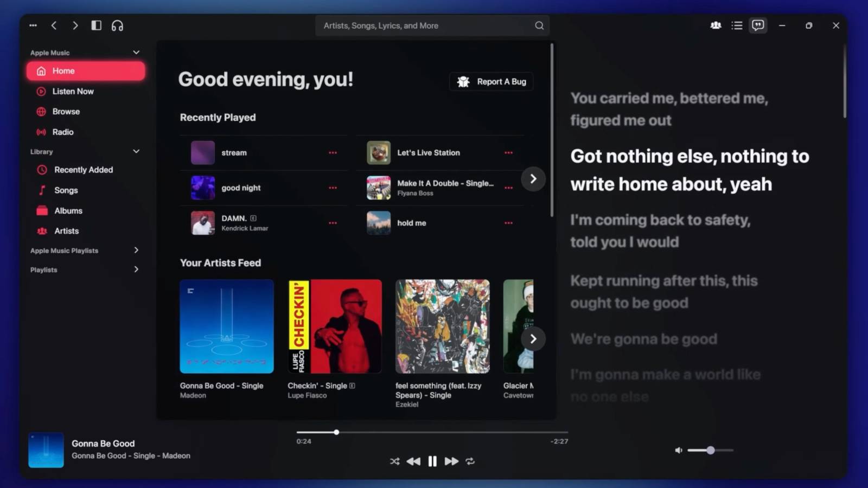Jump to lyric "Kept running after this"
This screenshot has height=488, width=868.
[664, 292]
